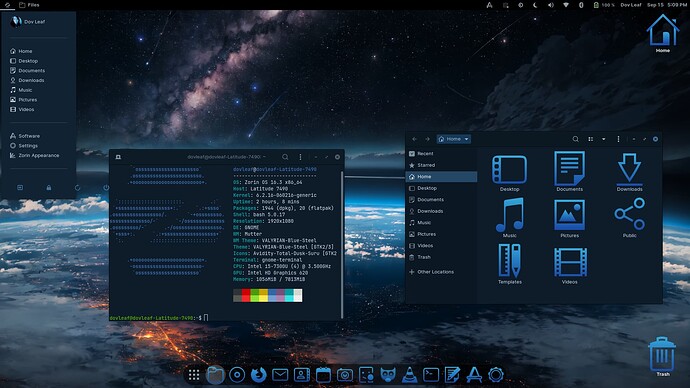The height and width of the screenshot is (388, 690).
Task: Open the Mail envelope app in dock
Action: tap(280, 375)
